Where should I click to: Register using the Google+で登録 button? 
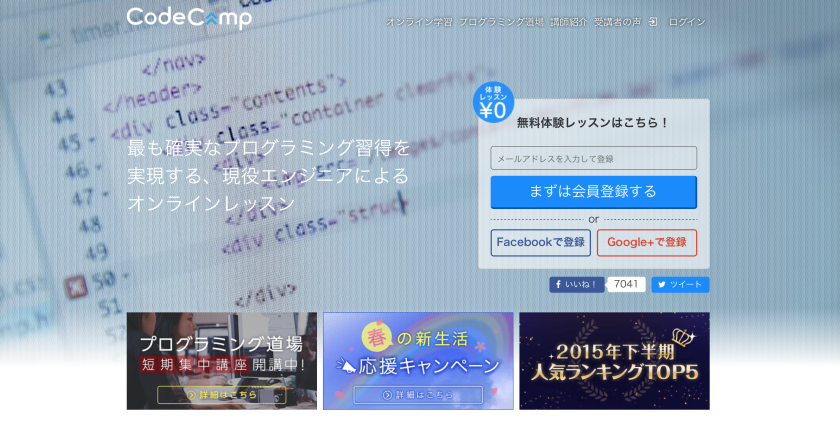(647, 242)
